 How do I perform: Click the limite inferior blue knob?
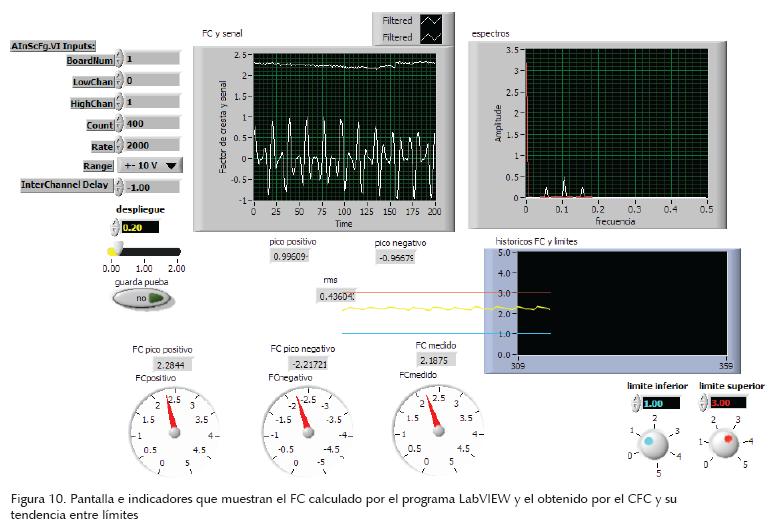pos(650,441)
